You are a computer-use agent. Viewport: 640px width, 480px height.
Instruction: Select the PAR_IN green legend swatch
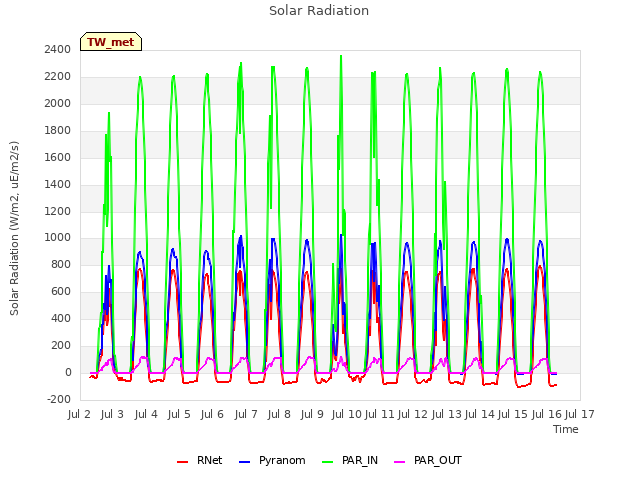coord(328,462)
